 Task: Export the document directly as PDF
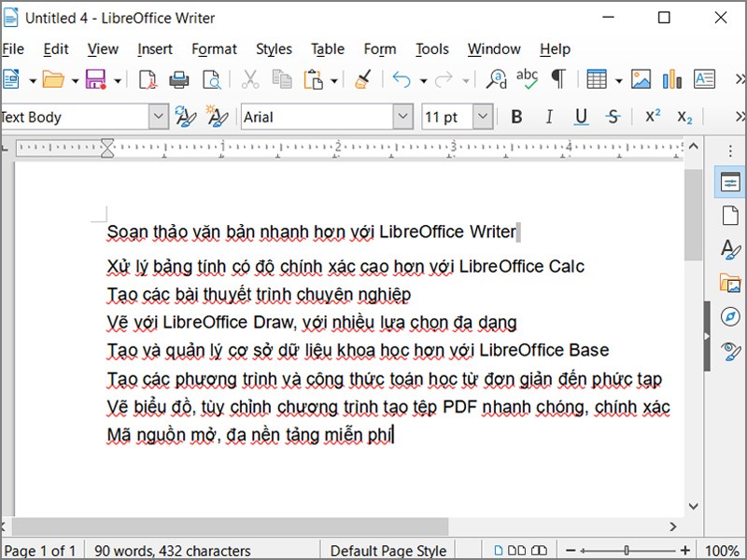148,79
